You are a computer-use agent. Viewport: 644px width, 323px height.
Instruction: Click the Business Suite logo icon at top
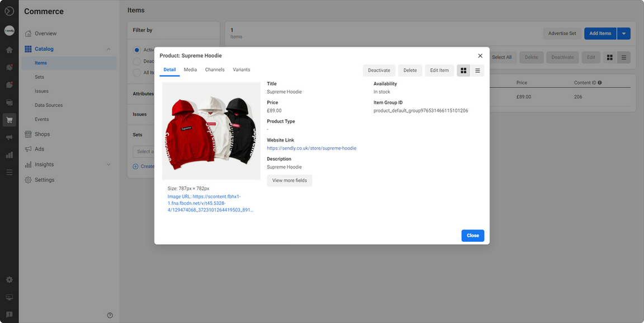point(9,11)
